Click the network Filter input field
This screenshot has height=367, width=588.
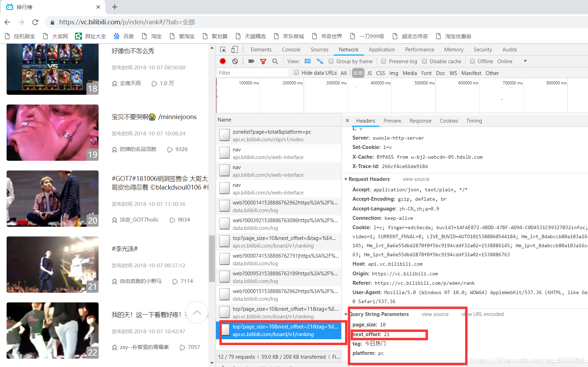click(253, 73)
